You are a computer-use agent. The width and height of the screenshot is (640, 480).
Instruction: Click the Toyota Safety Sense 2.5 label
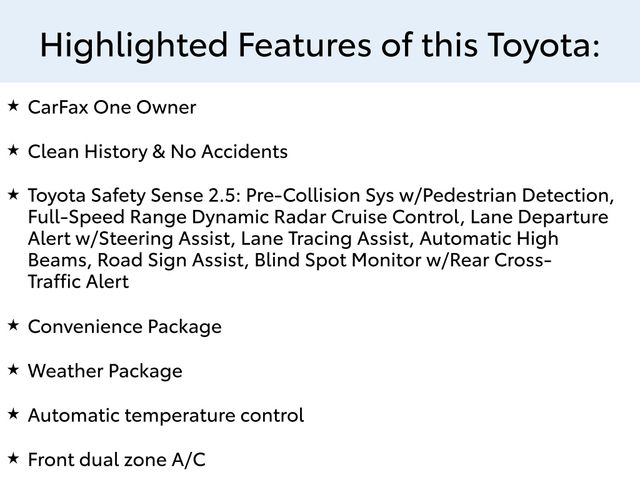tap(137, 195)
